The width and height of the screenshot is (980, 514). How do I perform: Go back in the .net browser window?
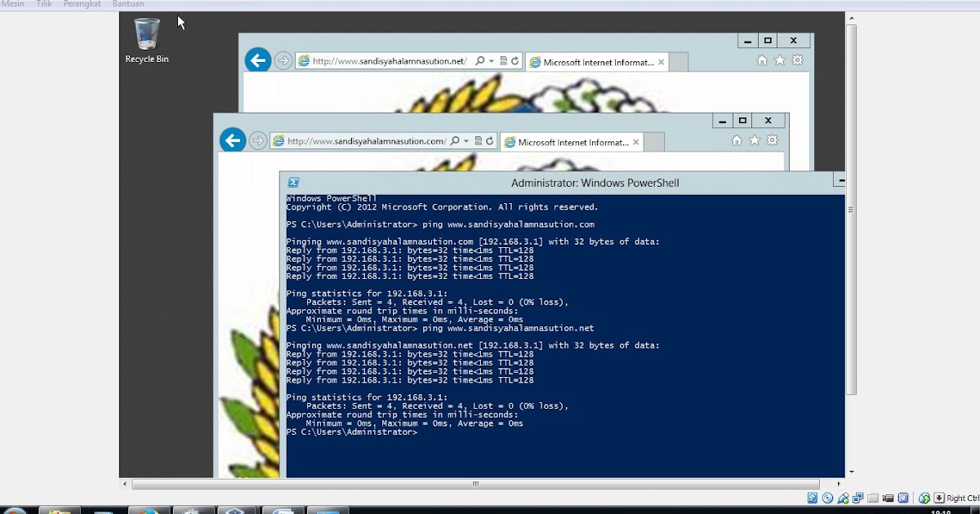(x=258, y=60)
